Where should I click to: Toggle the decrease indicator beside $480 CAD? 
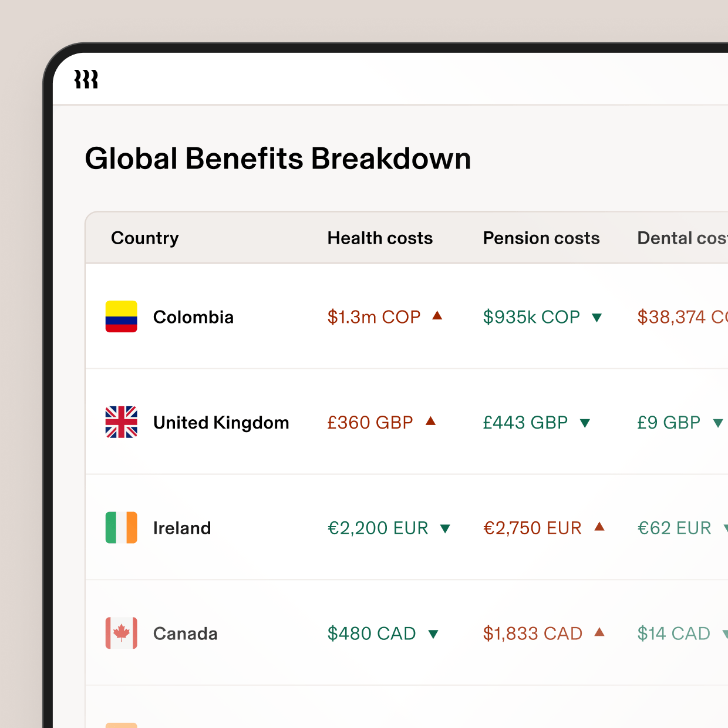click(x=434, y=634)
